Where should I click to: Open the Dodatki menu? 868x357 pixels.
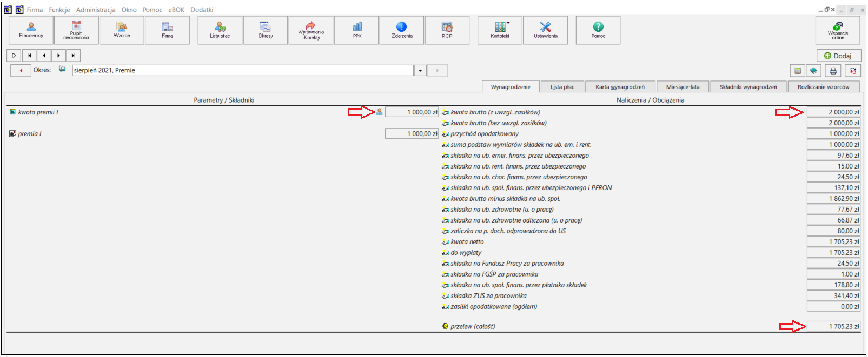pos(202,10)
